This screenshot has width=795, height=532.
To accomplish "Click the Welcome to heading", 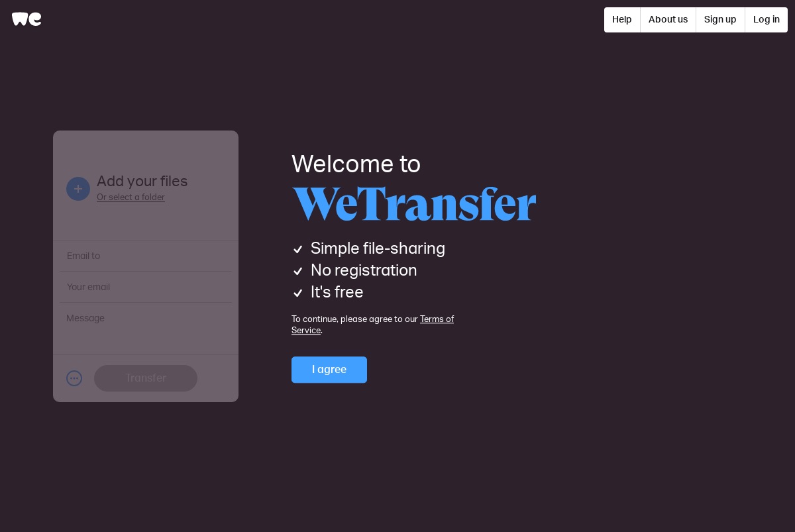I will [356, 164].
